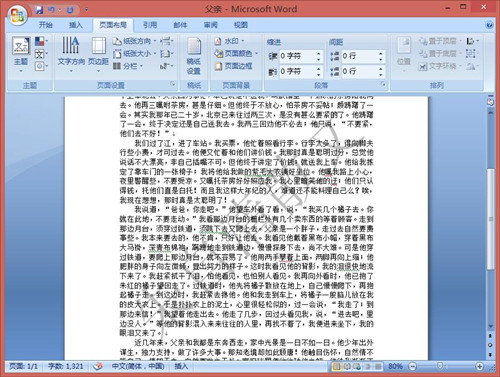Open the 分栏 columns dropdown

128,66
